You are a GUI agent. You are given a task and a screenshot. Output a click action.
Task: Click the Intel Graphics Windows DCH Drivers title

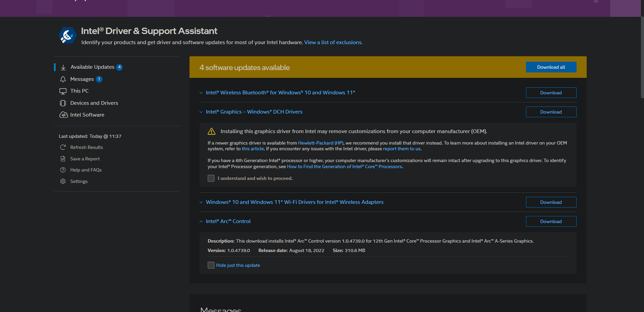(254, 112)
